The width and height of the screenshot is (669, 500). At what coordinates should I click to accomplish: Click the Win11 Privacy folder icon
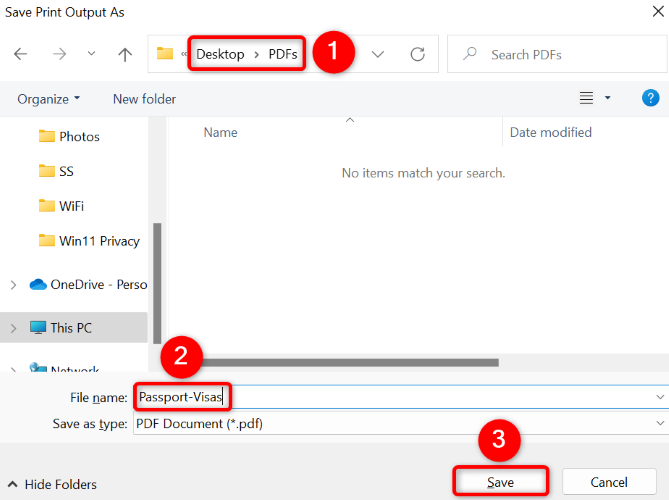click(x=47, y=241)
